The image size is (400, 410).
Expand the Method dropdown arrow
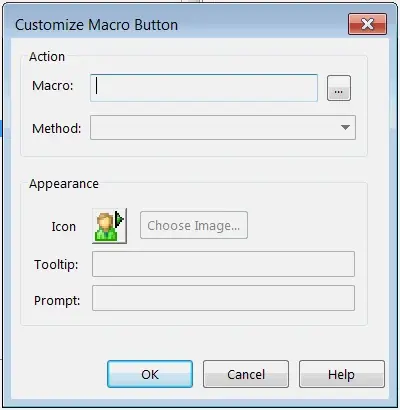tap(345, 127)
